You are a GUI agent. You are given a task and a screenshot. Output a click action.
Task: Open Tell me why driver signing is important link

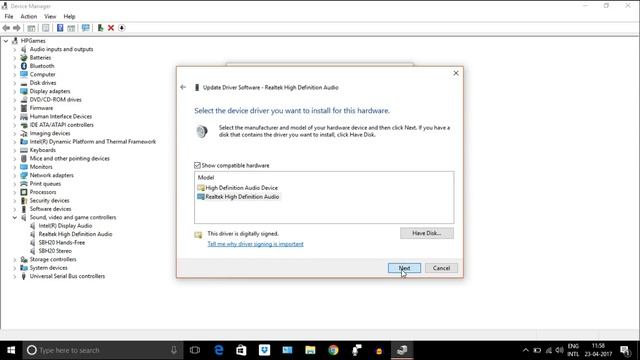coord(256,244)
